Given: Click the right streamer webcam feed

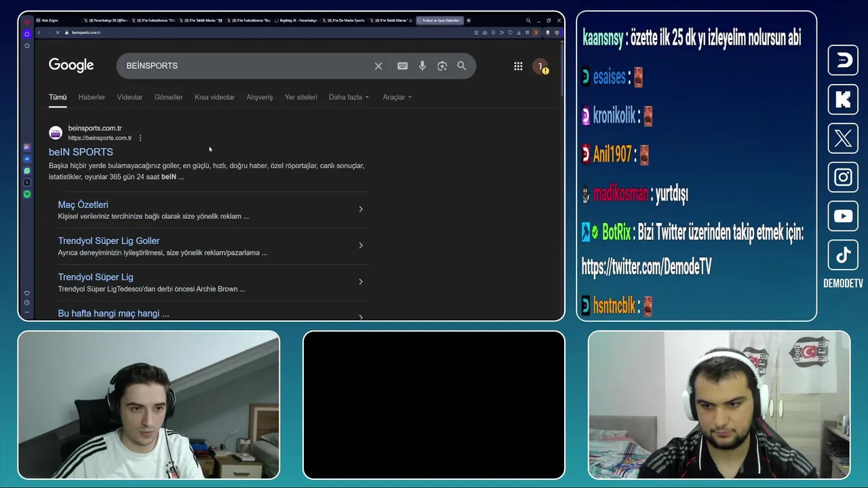Looking at the screenshot, I should (719, 405).
